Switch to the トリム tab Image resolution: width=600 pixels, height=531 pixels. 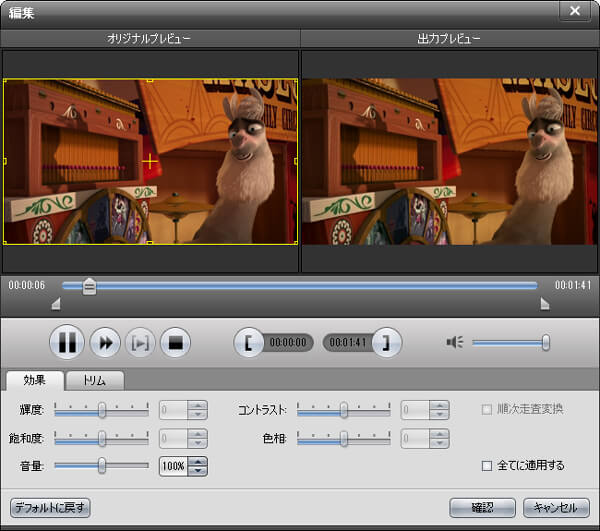coord(95,381)
